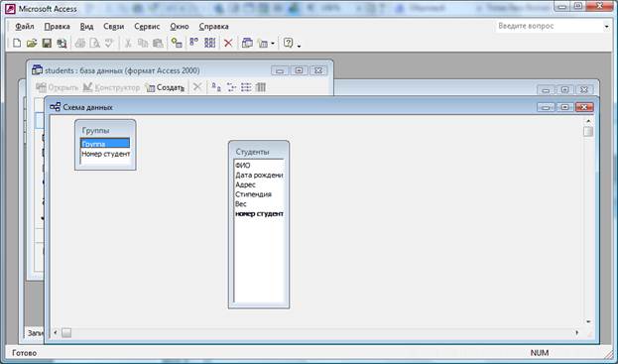Switch students window to List view
The height and width of the screenshot is (364, 618).
point(246,87)
